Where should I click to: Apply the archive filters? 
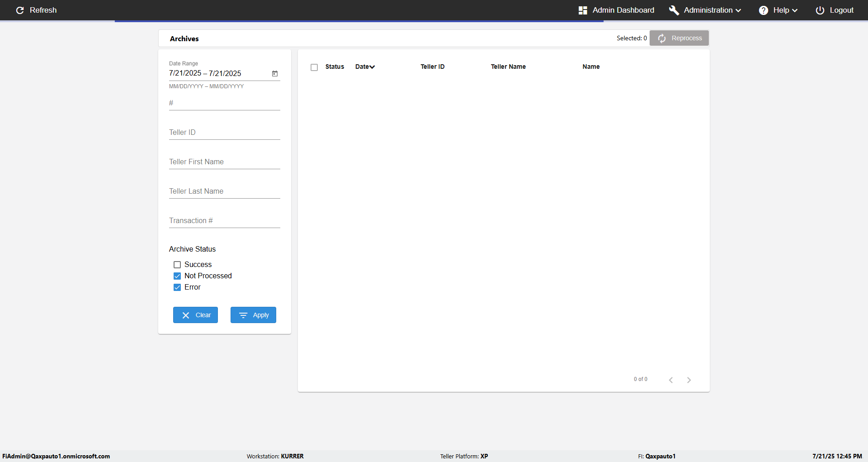(253, 315)
